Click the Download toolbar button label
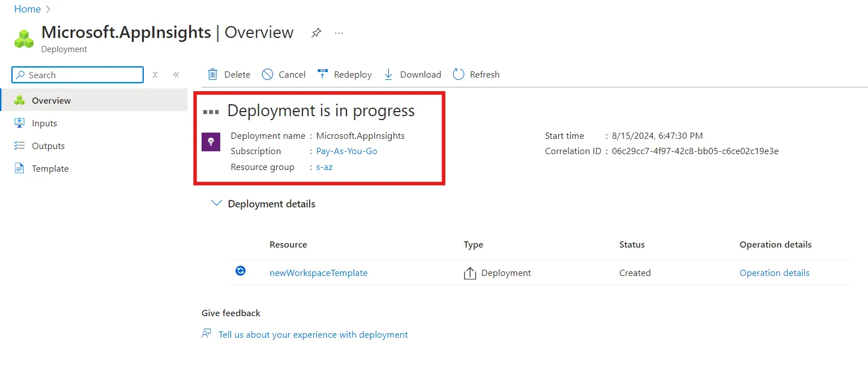This screenshot has width=868, height=370. pyautogui.click(x=421, y=75)
